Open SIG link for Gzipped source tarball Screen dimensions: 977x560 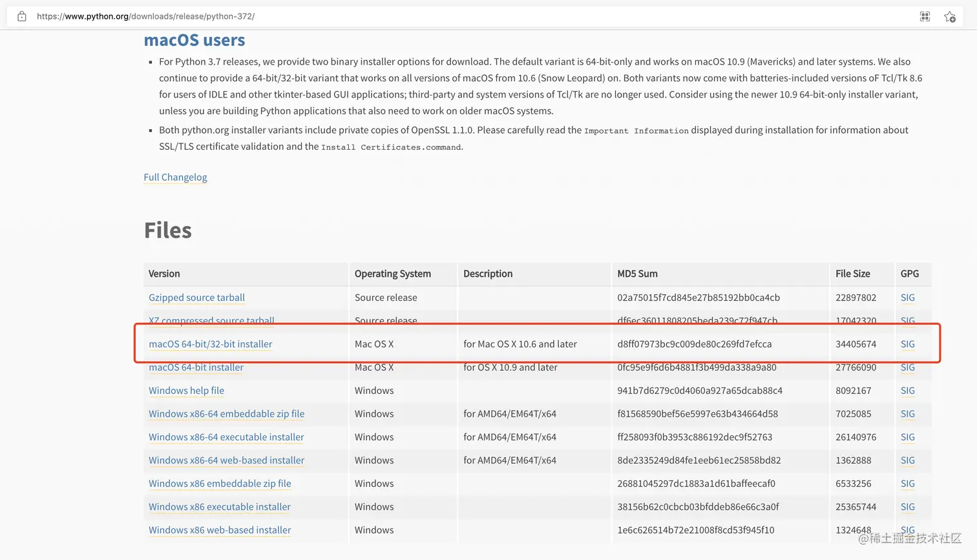pyautogui.click(x=907, y=298)
